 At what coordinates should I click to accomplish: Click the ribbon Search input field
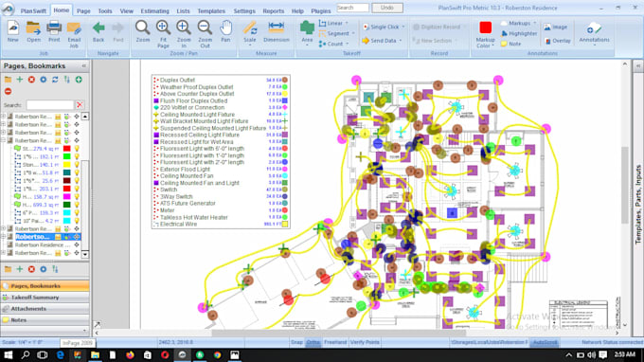[352, 8]
